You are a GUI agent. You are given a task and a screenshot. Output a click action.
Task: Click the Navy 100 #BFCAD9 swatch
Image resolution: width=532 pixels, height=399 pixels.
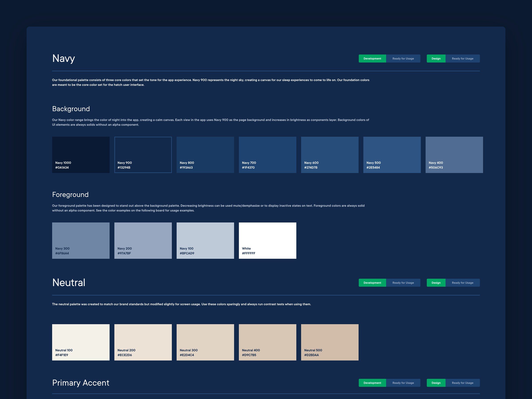[x=205, y=241]
